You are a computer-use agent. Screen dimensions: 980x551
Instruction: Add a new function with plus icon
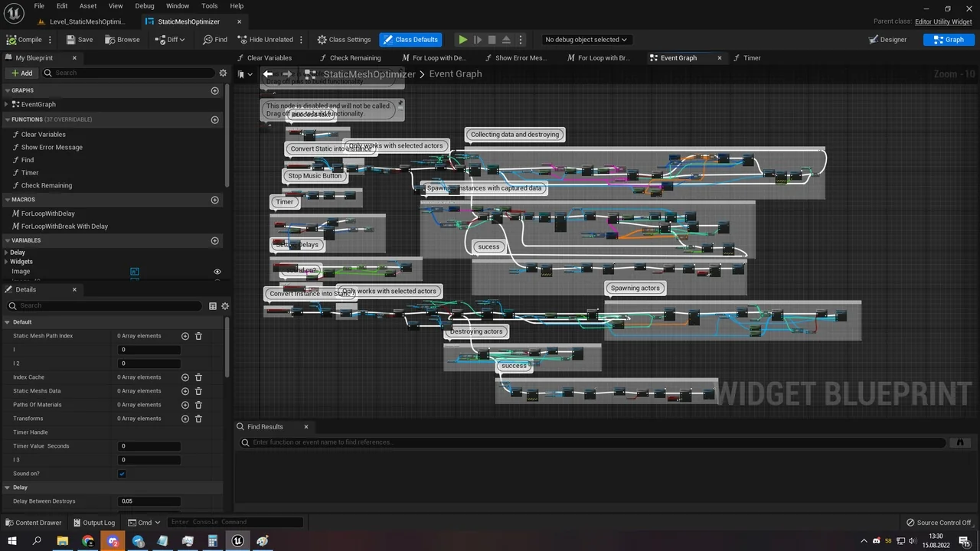click(x=214, y=119)
